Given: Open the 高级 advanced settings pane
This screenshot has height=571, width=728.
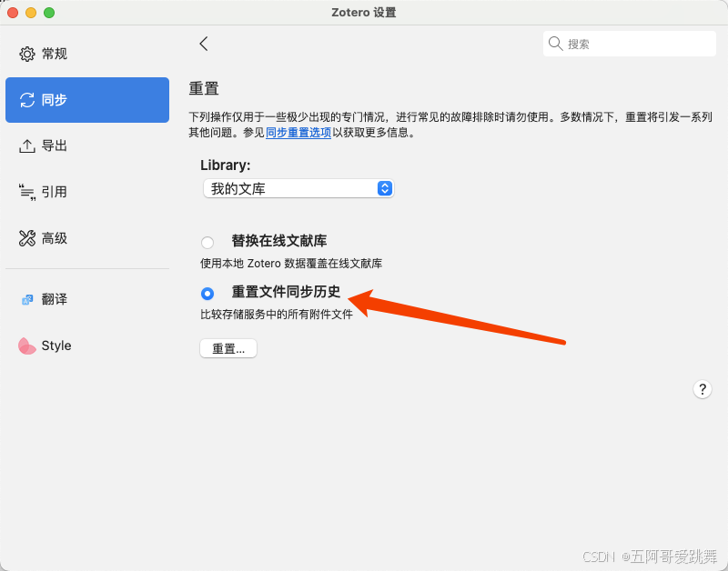Looking at the screenshot, I should tap(87, 238).
